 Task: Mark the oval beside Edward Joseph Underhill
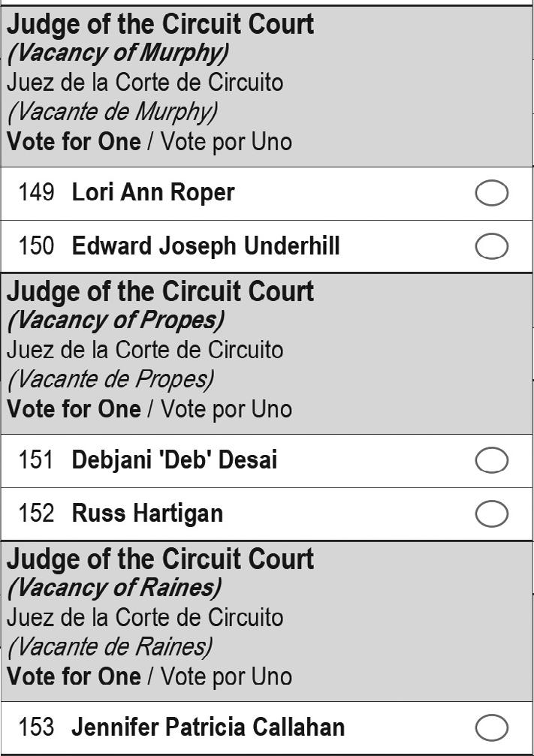click(x=491, y=246)
